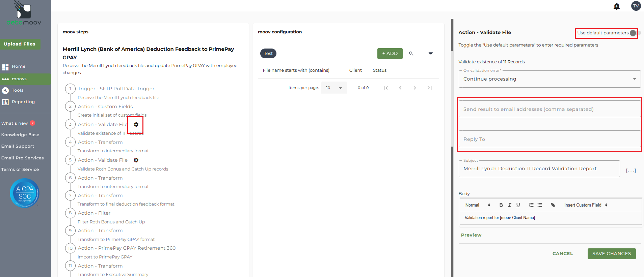The image size is (644, 277).
Task: Go to last page of results
Action: [x=430, y=88]
